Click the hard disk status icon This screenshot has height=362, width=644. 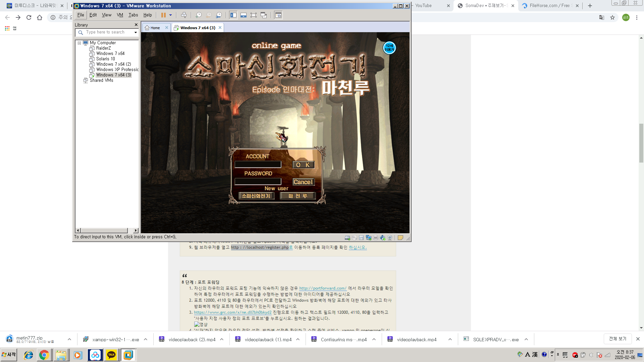coord(347,237)
